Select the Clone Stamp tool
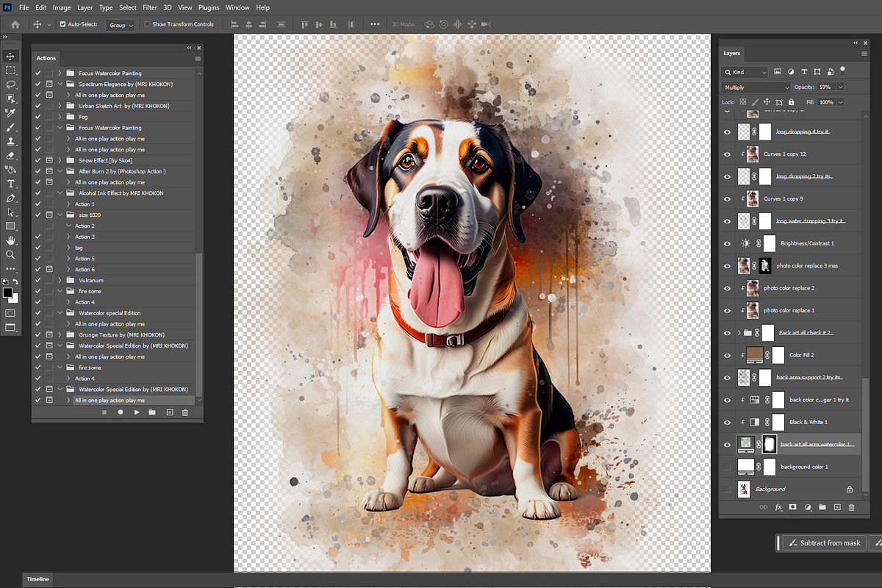882x588 pixels. point(10,141)
